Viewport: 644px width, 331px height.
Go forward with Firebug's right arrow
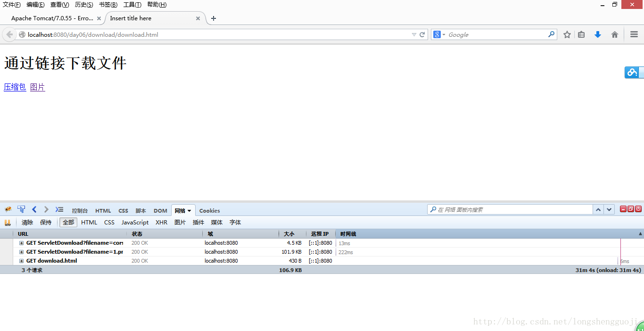[46, 209]
